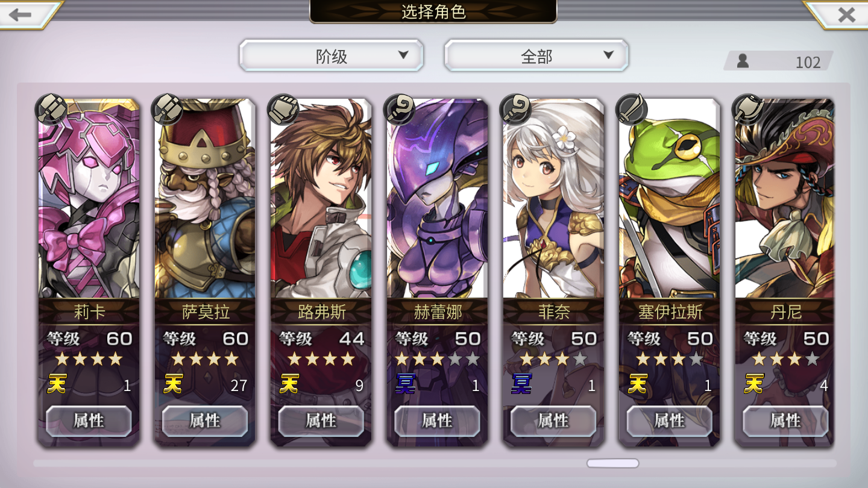Click the 冥 element icon on 菲奈 card
The image size is (868, 488).
521,384
